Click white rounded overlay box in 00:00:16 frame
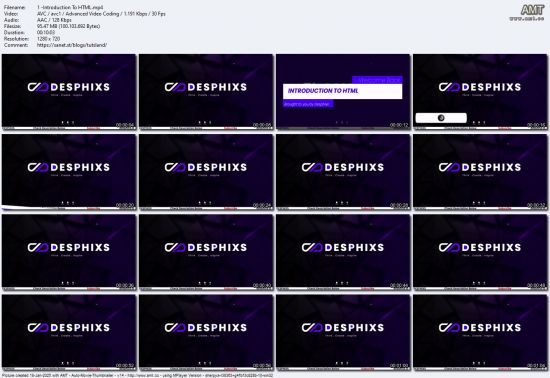The width and height of the screenshot is (550, 378). (x=441, y=118)
